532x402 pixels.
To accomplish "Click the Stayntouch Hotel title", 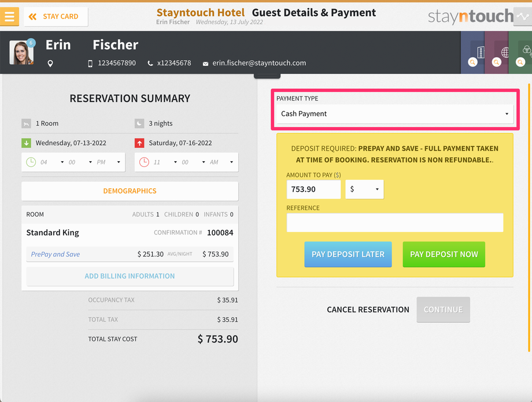I will (200, 13).
